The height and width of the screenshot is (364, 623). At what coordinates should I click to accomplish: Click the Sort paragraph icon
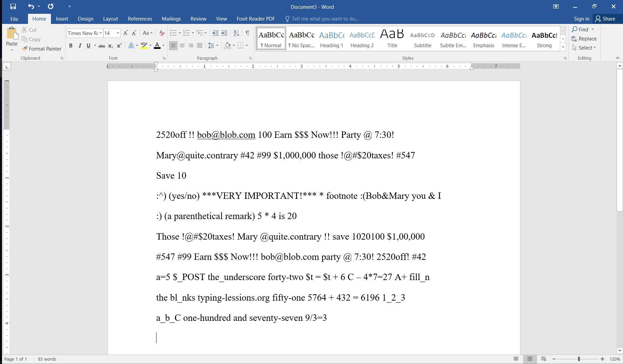[236, 33]
